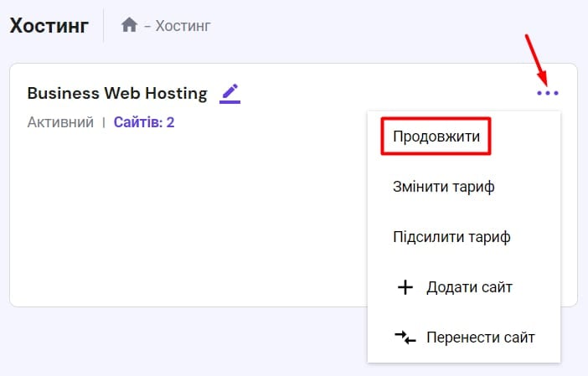This screenshot has width=588, height=376.
Task: Click the Хостинг breadcrumb text
Action: point(183,26)
